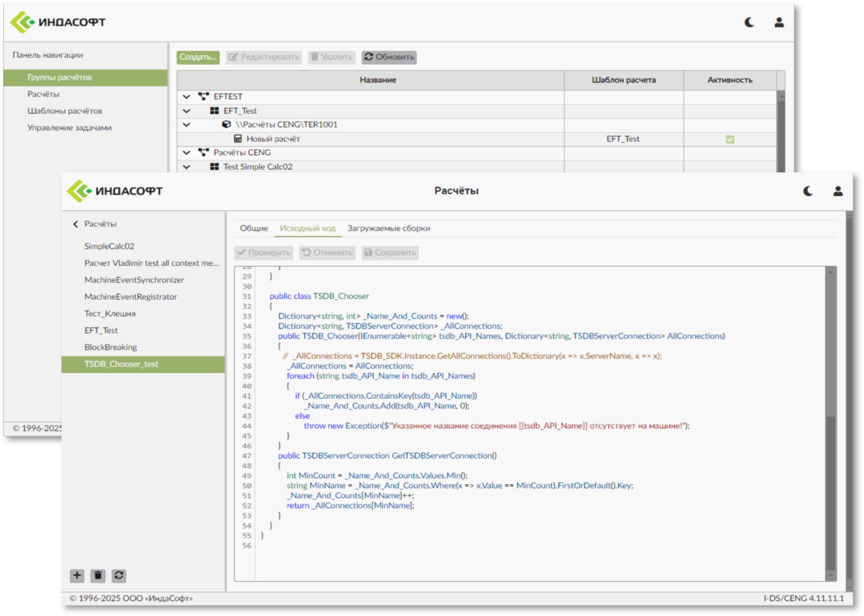Open the Загружаемые сборки tab

coord(388,228)
